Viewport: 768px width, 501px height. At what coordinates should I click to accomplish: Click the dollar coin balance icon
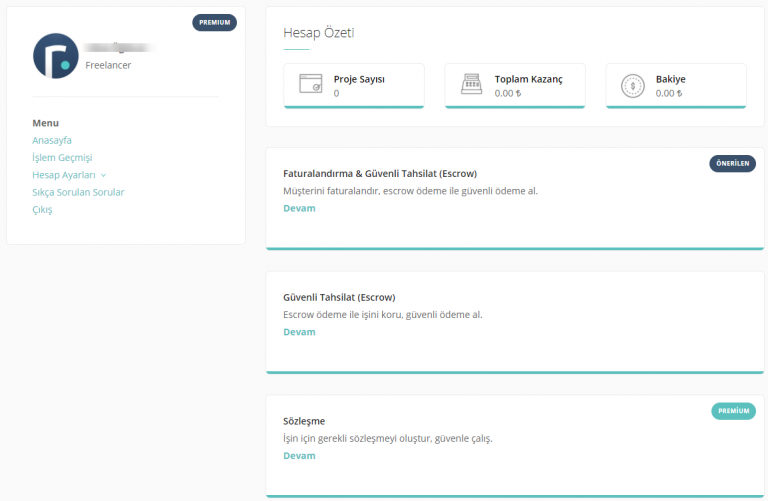(633, 86)
